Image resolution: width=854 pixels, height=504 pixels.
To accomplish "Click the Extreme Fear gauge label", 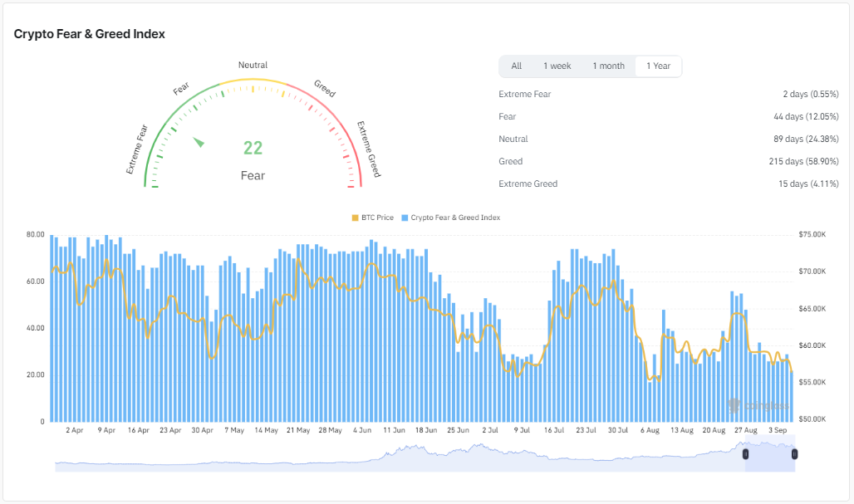I will (137, 149).
